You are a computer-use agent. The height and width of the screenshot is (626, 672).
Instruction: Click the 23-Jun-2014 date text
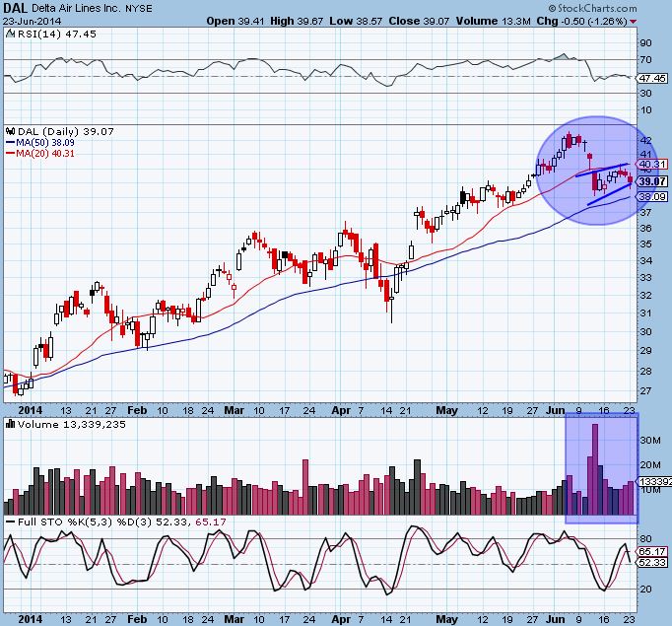click(x=32, y=21)
